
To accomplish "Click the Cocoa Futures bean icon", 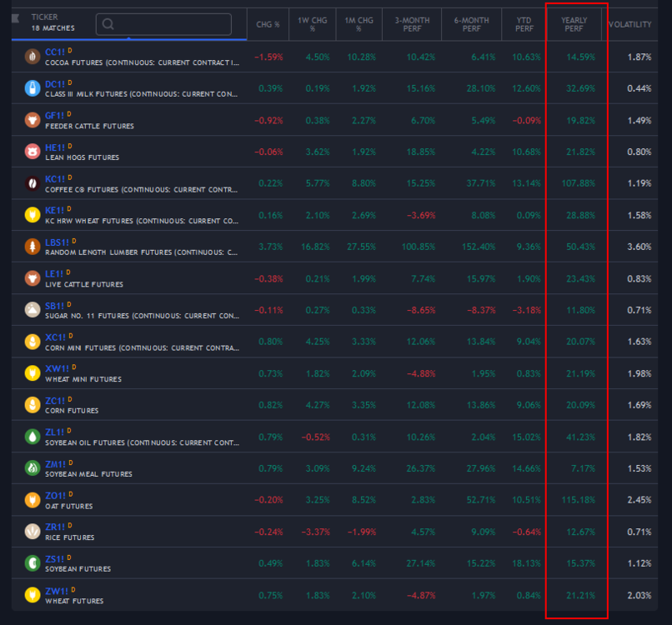I will click(32, 57).
